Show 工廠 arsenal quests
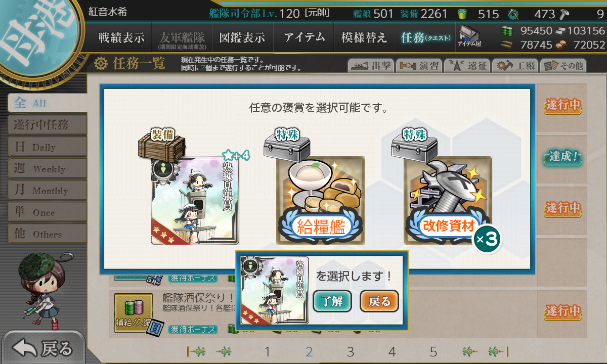 point(515,66)
